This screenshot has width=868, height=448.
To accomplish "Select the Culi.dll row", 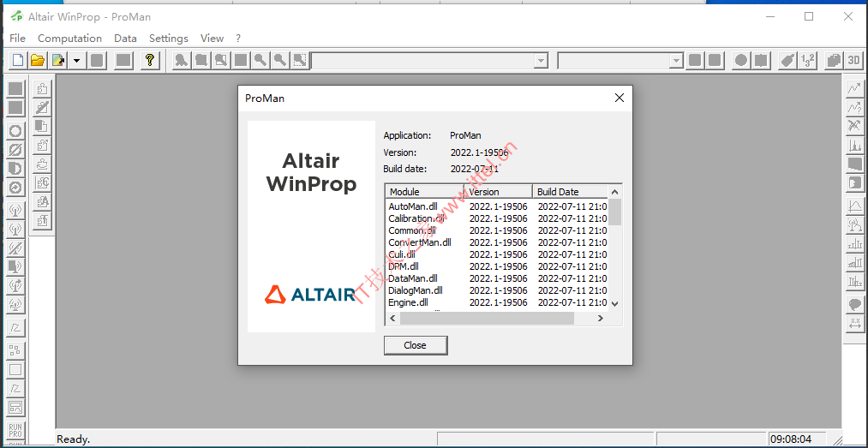I will (x=497, y=254).
